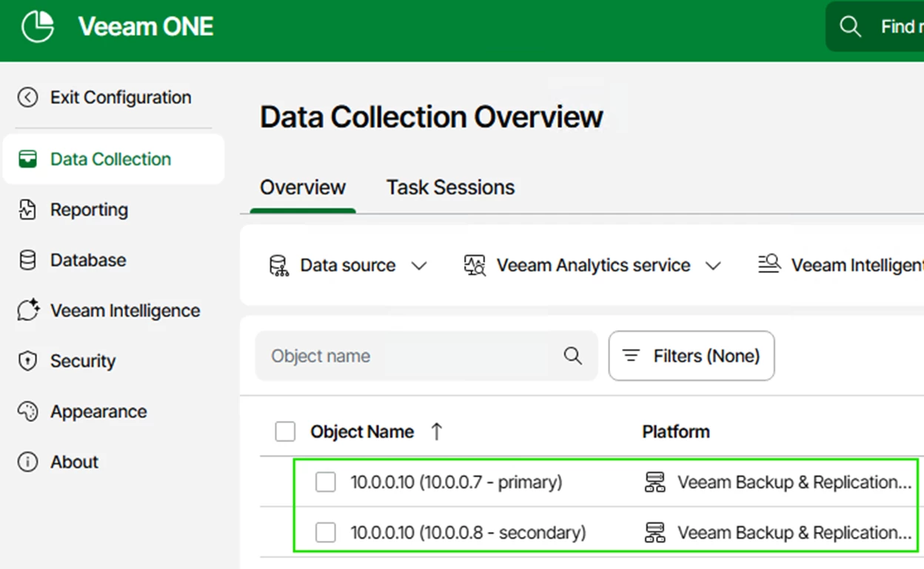
Task: Switch to the Task Sessions tab
Action: [x=450, y=188]
